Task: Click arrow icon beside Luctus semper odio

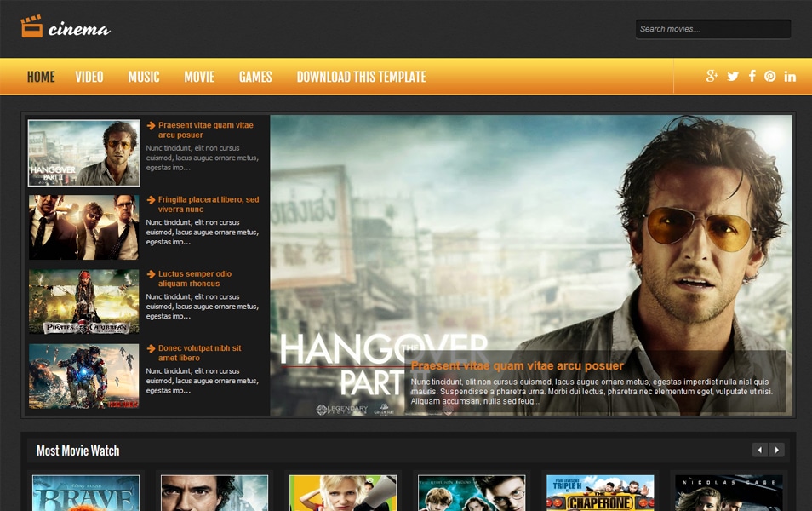Action: click(152, 274)
